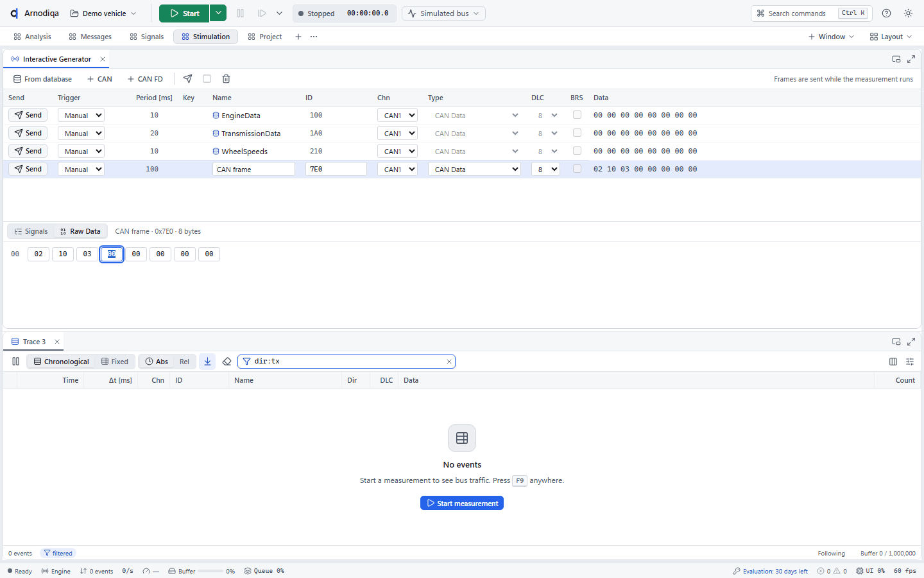Open the help icon in the header

[887, 13]
